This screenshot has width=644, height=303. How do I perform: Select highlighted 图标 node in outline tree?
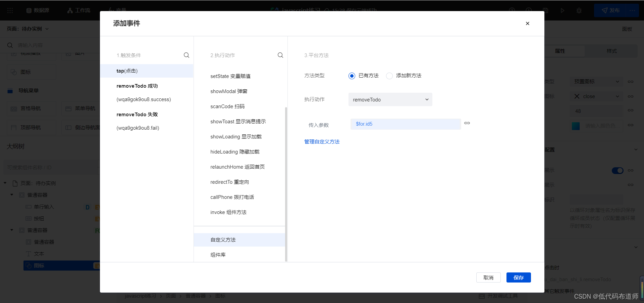tap(62, 266)
